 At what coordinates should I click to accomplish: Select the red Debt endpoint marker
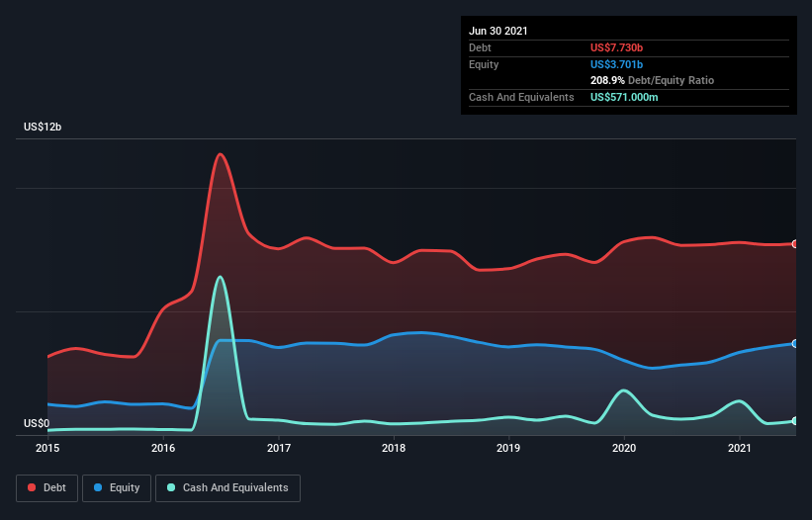795,244
